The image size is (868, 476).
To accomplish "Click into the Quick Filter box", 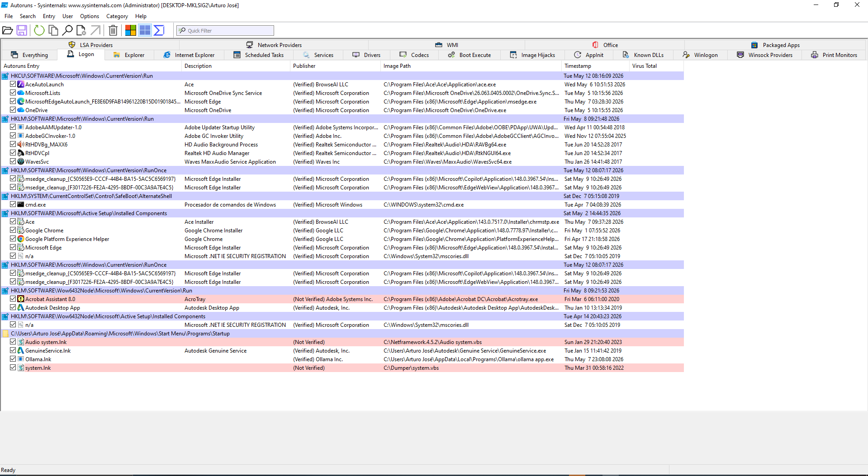I will [x=225, y=30].
